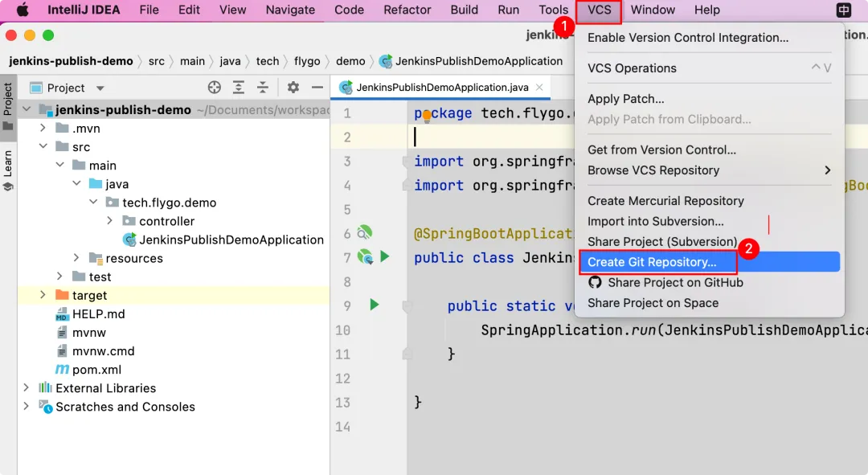Viewport: 868px width, 475px height.
Task: Click the input method icon in menu bar
Action: point(843,10)
